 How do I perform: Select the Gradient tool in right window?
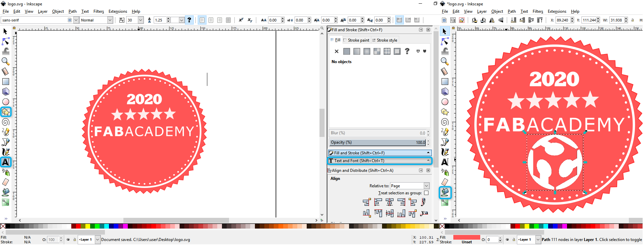[x=445, y=202]
